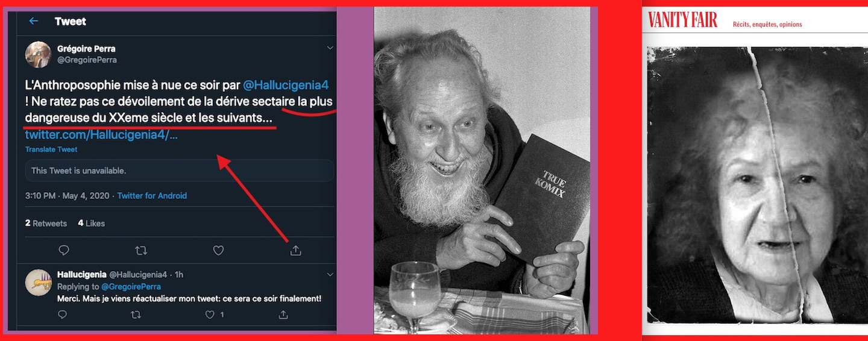Open Grégoire Perra's profile avatar

coord(38,54)
